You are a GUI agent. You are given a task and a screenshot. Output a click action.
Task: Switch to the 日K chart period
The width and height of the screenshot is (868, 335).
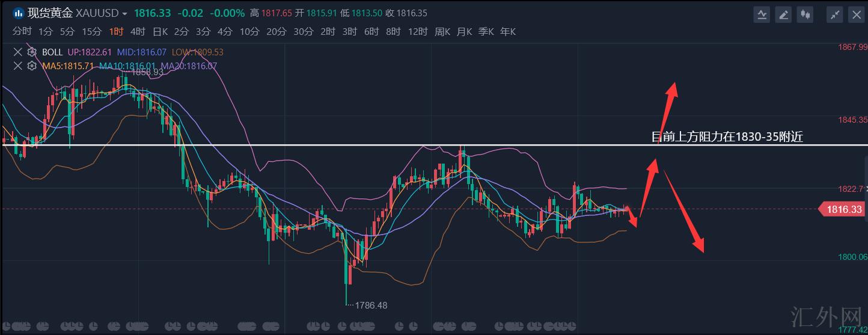tap(160, 32)
